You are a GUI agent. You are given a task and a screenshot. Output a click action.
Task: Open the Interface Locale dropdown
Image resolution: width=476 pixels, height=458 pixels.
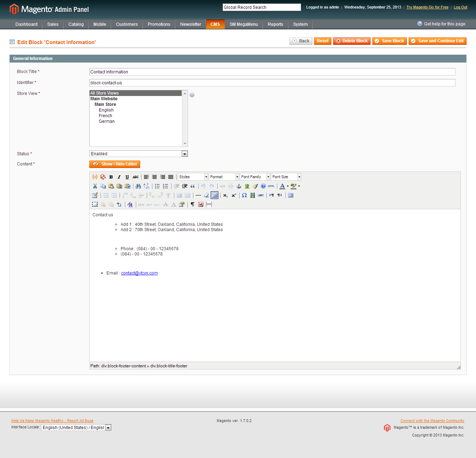(76, 427)
